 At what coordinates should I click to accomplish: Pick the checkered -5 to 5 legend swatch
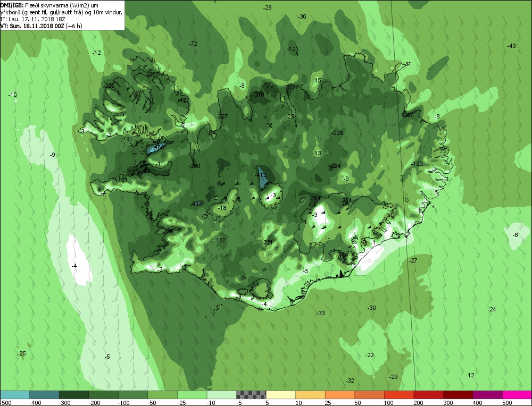(252, 395)
